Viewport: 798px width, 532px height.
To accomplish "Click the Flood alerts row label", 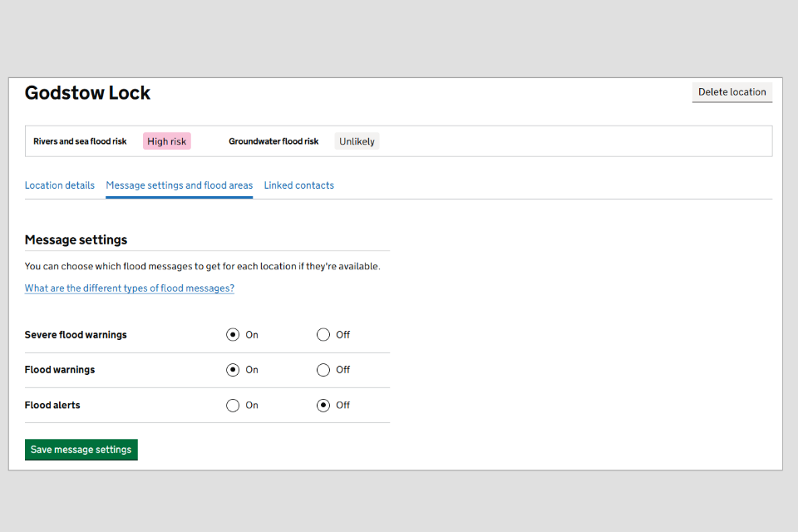I will (52, 406).
